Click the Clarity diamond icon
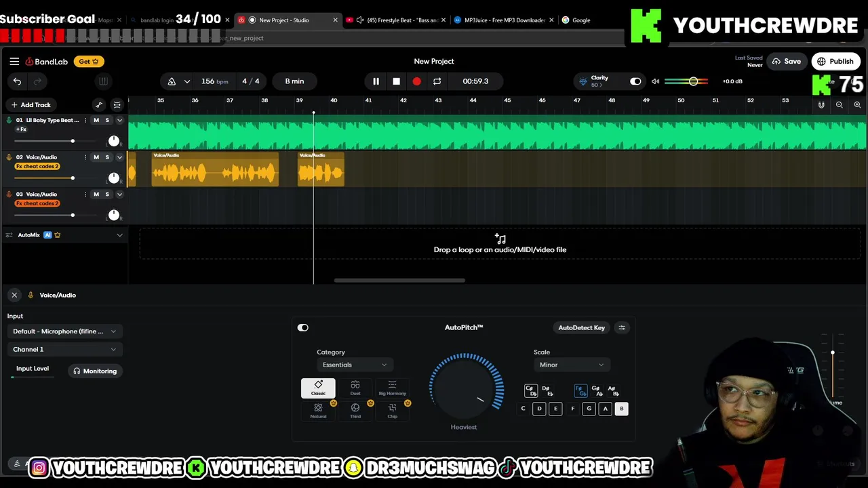 click(x=583, y=81)
